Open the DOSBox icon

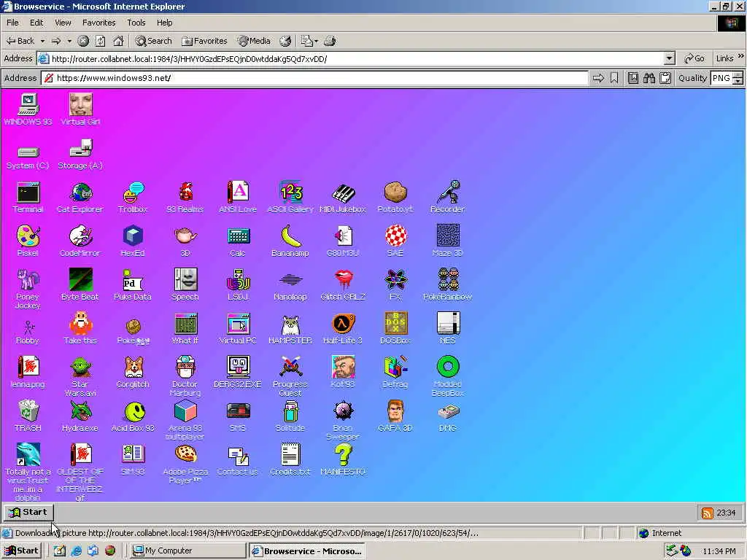tap(395, 329)
